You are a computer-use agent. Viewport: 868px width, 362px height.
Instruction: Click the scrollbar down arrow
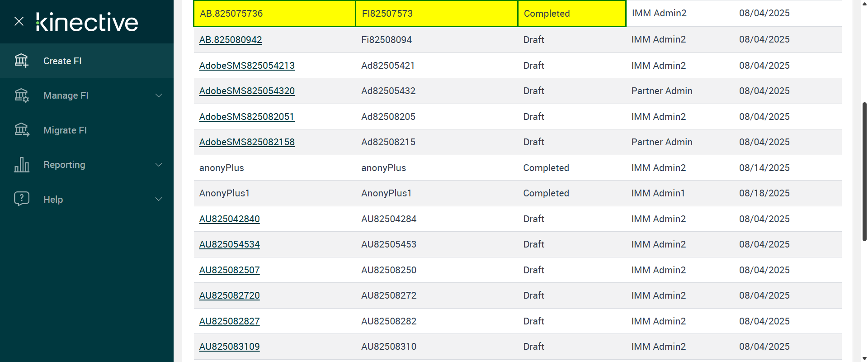point(864,358)
